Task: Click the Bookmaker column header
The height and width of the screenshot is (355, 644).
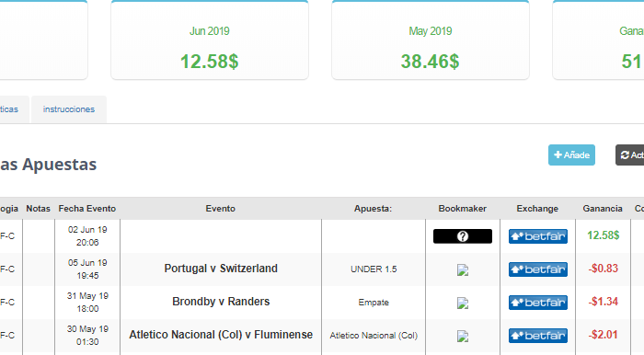Action: [463, 209]
